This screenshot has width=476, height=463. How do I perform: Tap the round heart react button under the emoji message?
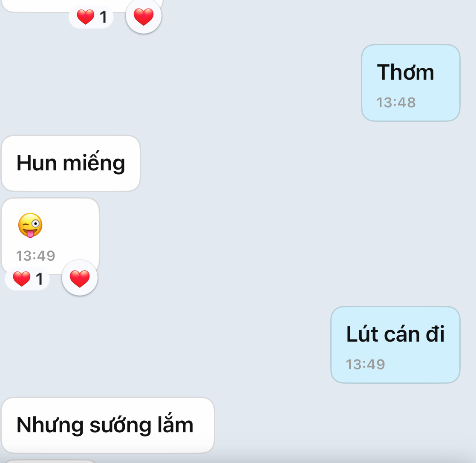tap(80, 278)
